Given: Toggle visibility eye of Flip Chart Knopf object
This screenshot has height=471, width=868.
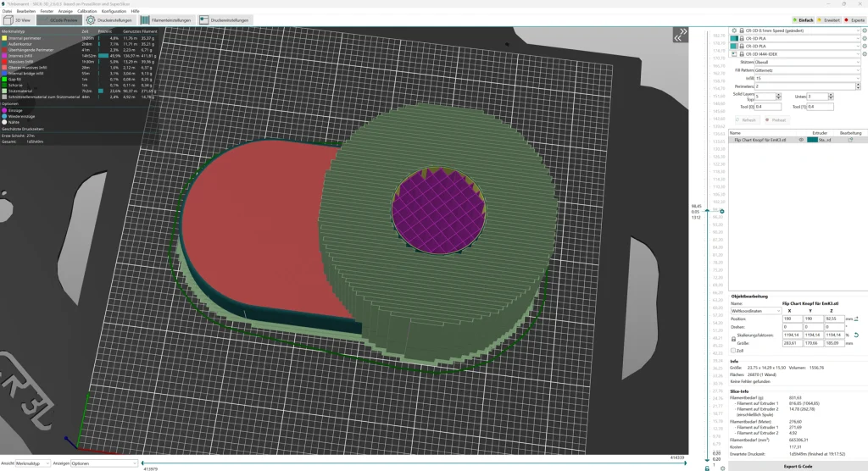Looking at the screenshot, I should tap(800, 140).
